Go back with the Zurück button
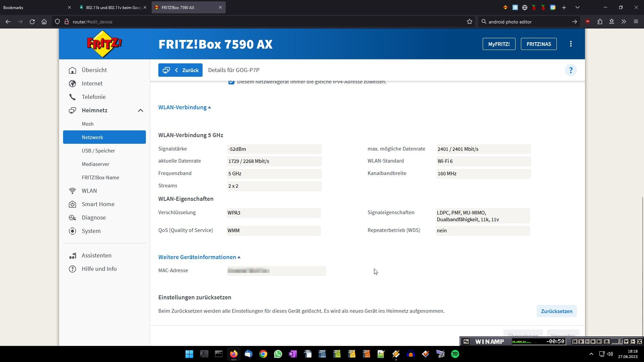This screenshot has height=362, width=644. [180, 70]
